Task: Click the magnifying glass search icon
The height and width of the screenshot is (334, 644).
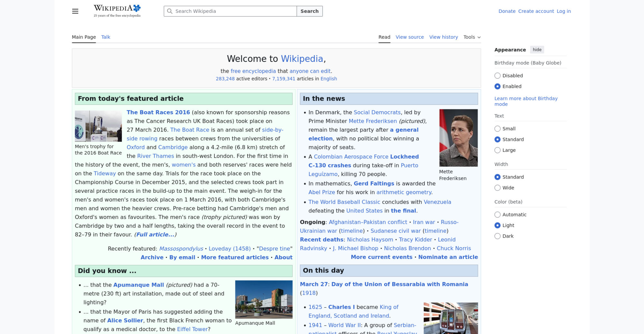Action: (x=170, y=11)
